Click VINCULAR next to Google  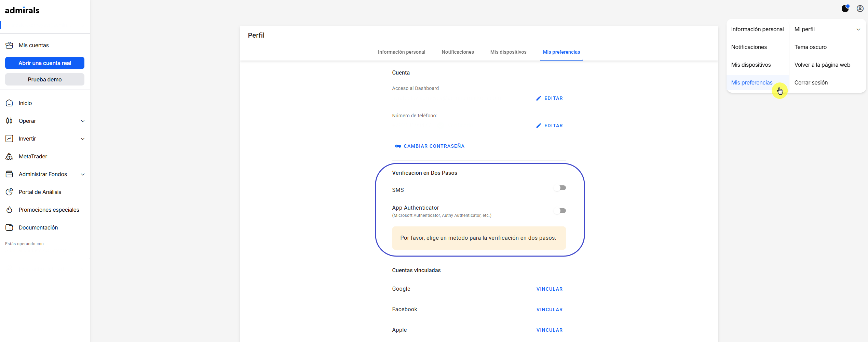550,289
